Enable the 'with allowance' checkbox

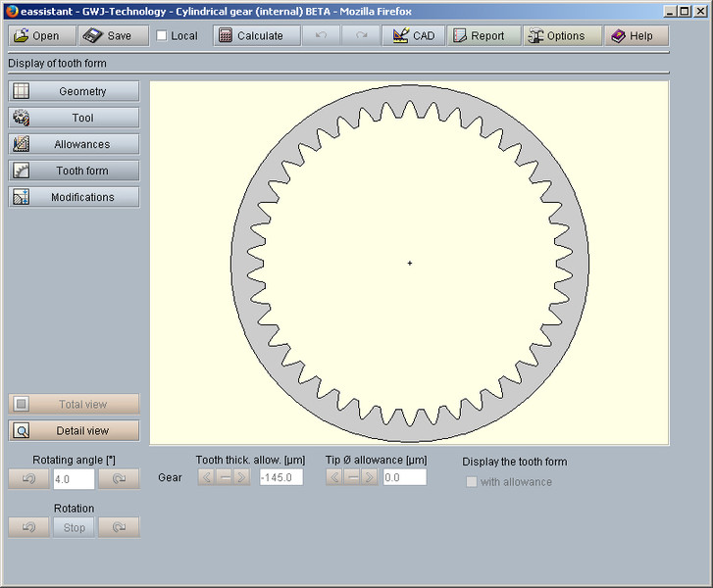pyautogui.click(x=472, y=482)
